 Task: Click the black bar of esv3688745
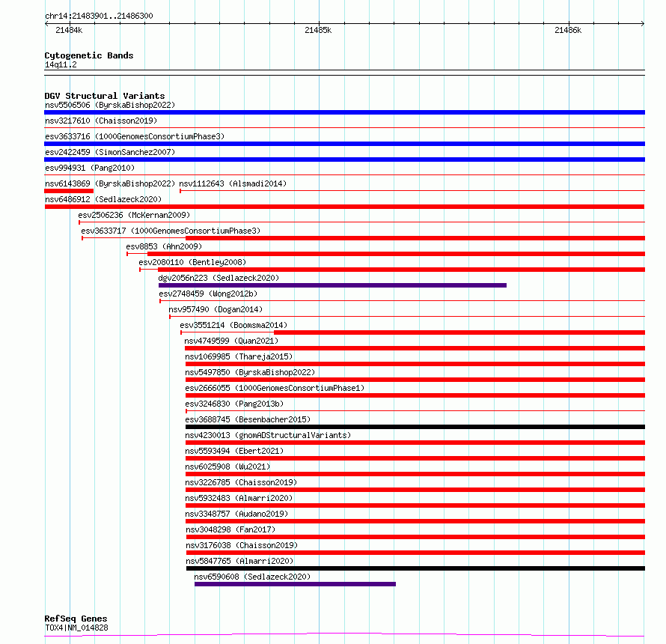(x=415, y=427)
